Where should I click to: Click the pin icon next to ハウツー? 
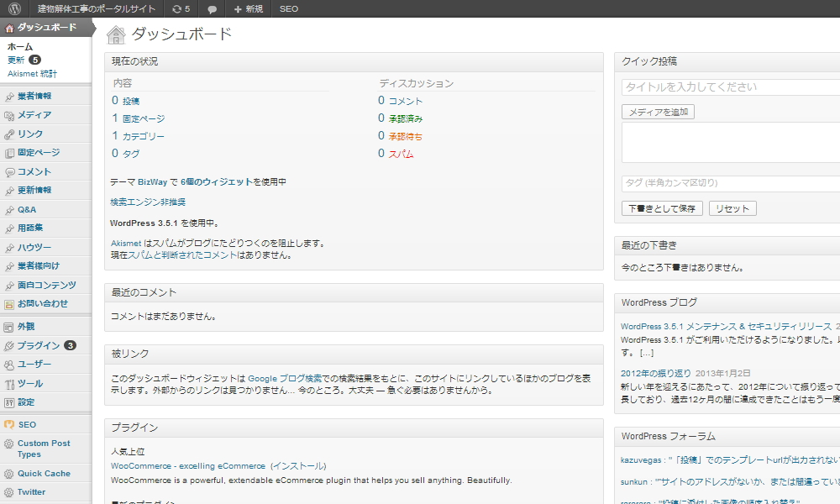point(9,248)
